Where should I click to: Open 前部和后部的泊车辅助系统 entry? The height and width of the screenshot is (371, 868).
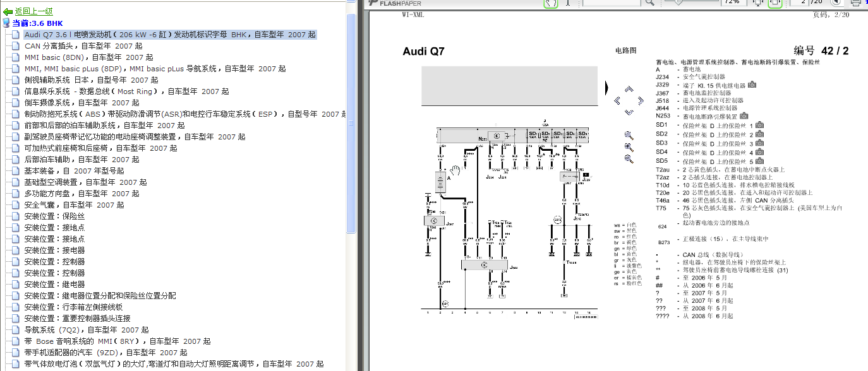pyautogui.click(x=104, y=126)
